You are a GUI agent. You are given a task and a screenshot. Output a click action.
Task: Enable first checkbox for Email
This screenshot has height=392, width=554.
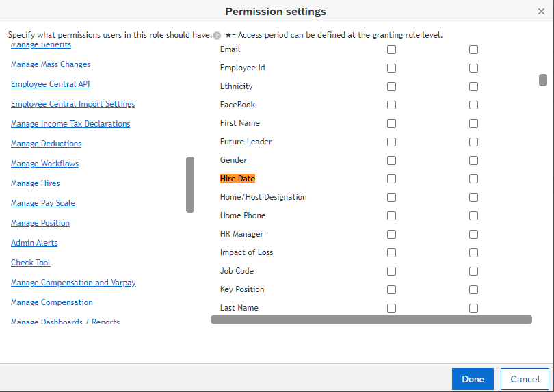[391, 49]
